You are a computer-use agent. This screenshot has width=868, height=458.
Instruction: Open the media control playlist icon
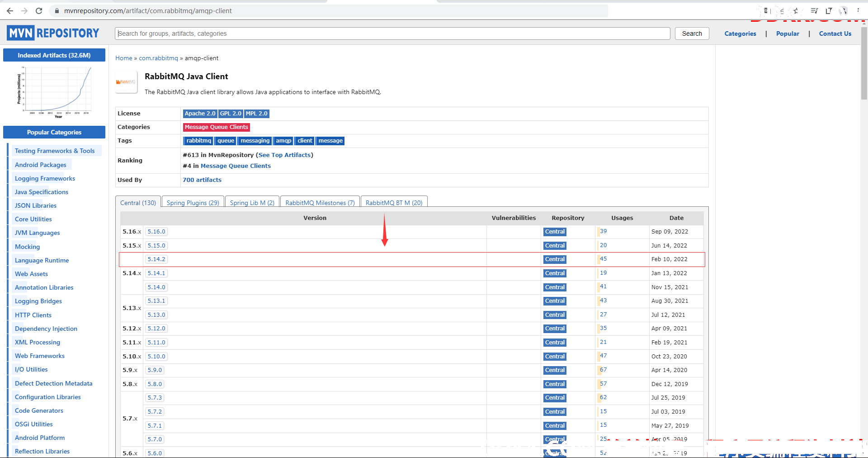click(x=814, y=11)
